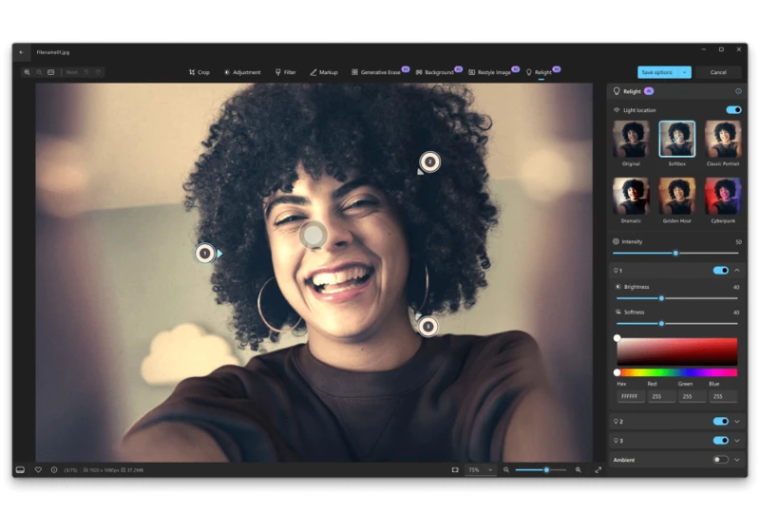This screenshot has height=532, width=760.
Task: Open the Background tab
Action: click(439, 72)
